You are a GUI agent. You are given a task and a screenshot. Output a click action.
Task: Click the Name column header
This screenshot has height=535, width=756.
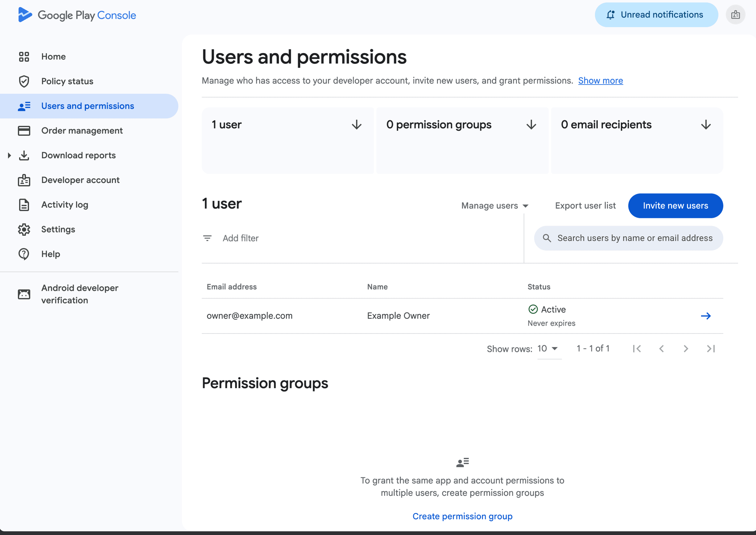point(377,287)
